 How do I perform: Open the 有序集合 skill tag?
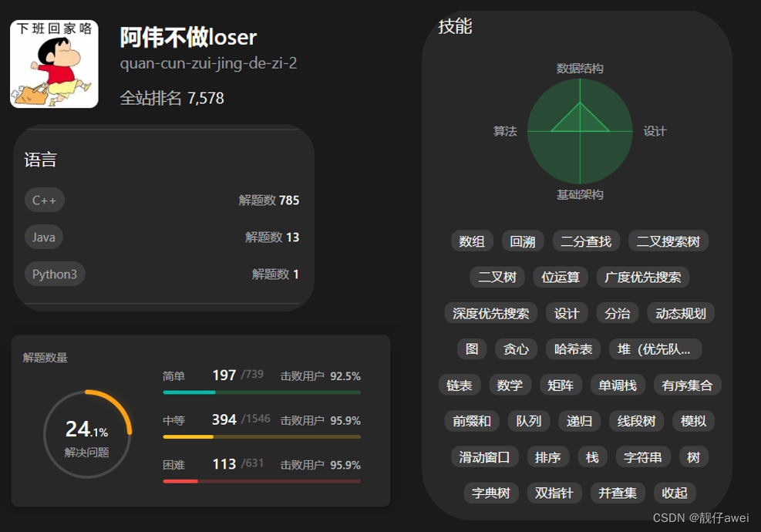tap(687, 385)
